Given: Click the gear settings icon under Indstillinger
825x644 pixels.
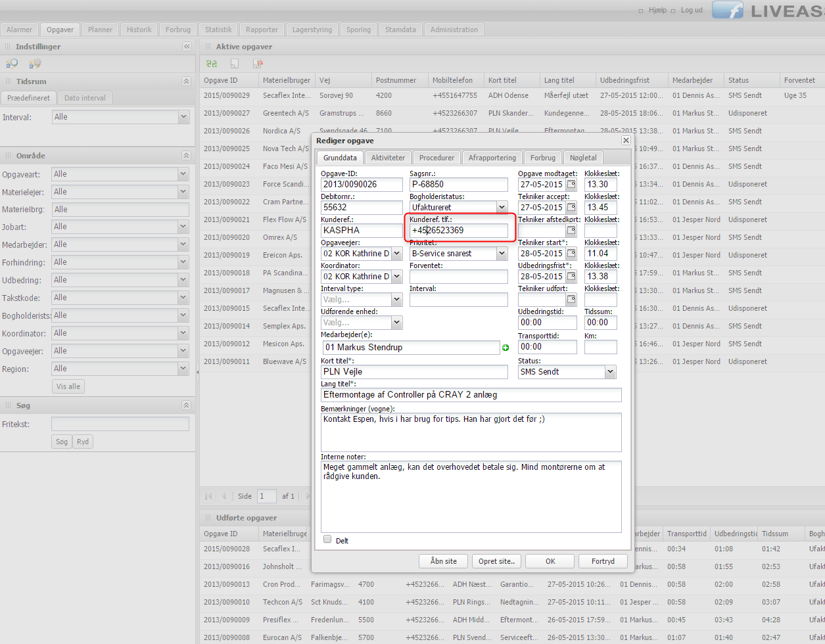Looking at the screenshot, I should click(x=35, y=64).
